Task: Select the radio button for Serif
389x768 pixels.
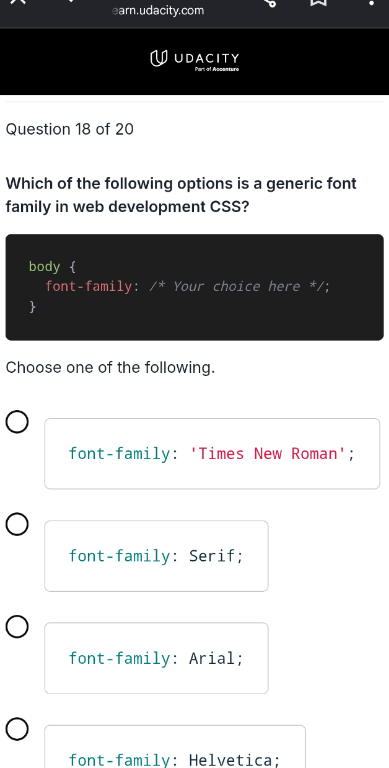Action: point(17,525)
